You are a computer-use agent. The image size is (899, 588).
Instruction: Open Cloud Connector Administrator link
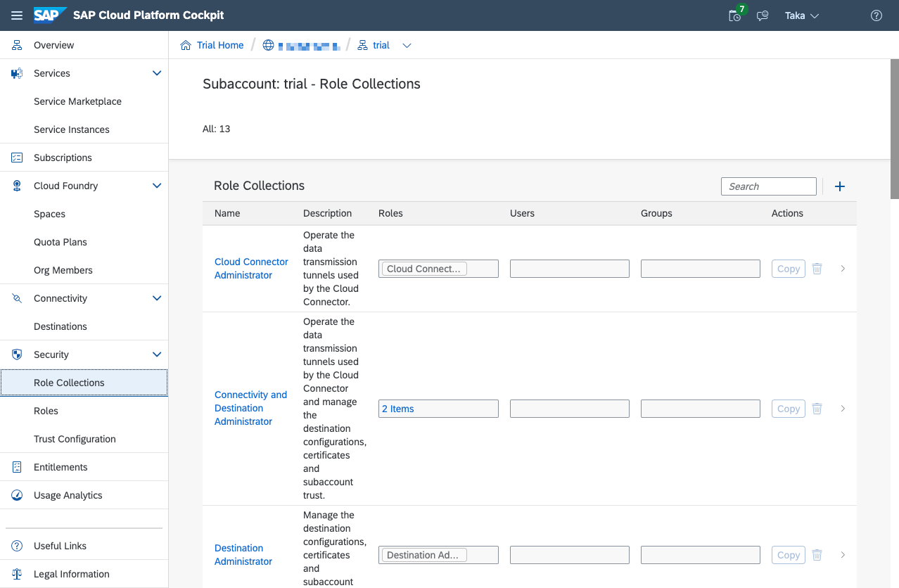251,269
